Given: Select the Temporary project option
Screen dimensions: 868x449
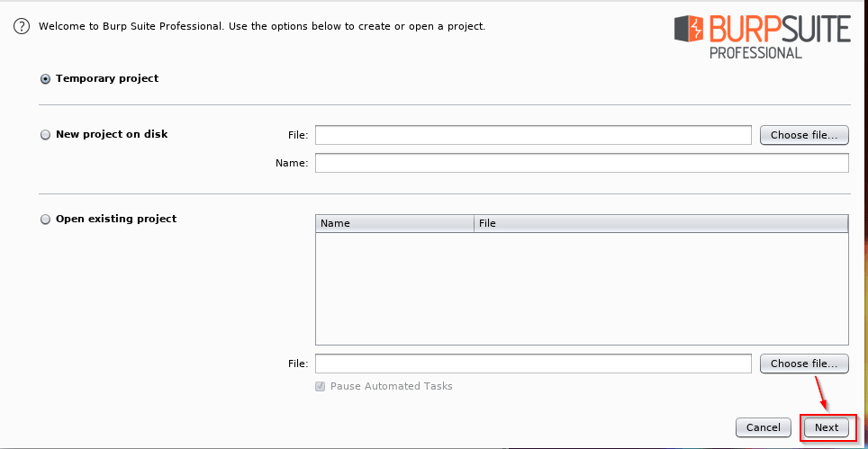Looking at the screenshot, I should (45, 79).
